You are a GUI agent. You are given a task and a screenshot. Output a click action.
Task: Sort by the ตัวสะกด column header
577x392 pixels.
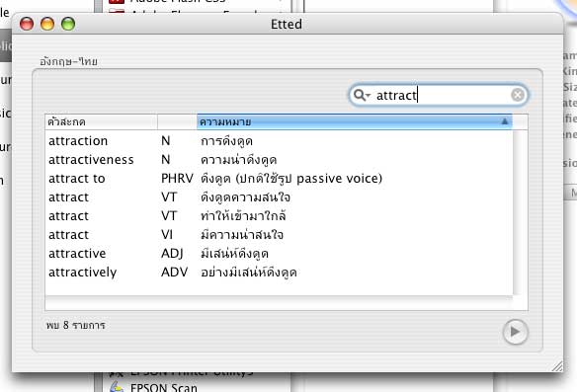(x=101, y=121)
